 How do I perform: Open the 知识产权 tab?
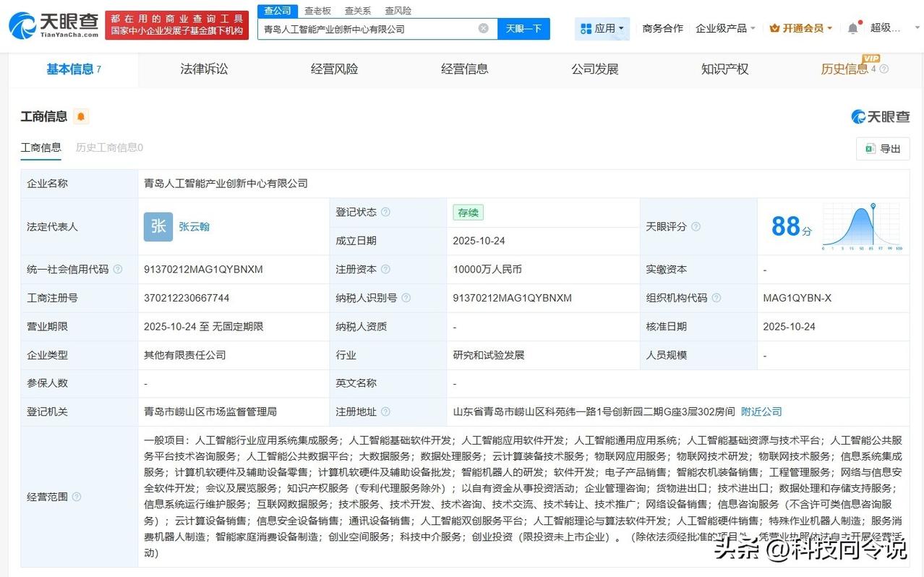point(725,69)
